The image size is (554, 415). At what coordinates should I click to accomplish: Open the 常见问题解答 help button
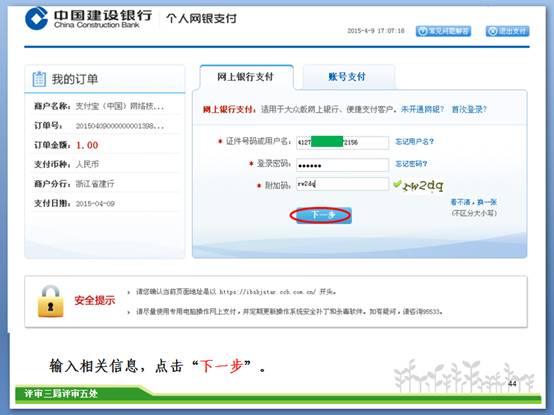pos(443,31)
